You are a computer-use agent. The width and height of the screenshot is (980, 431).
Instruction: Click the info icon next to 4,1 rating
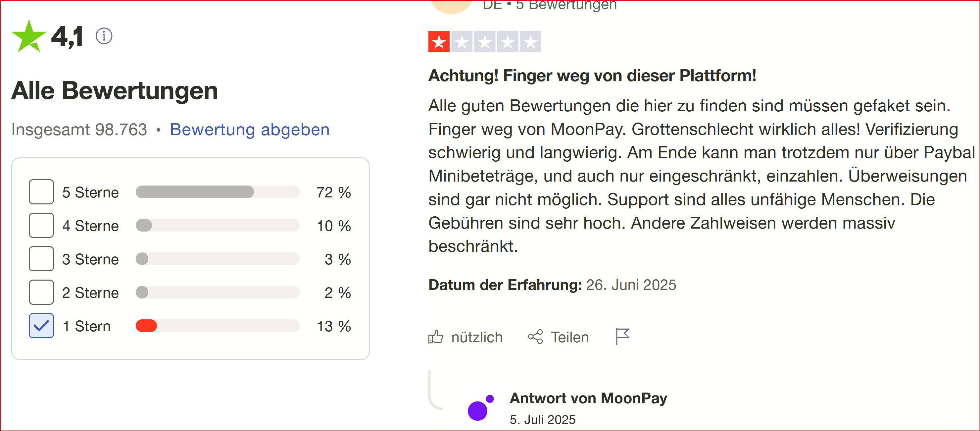coord(104,36)
